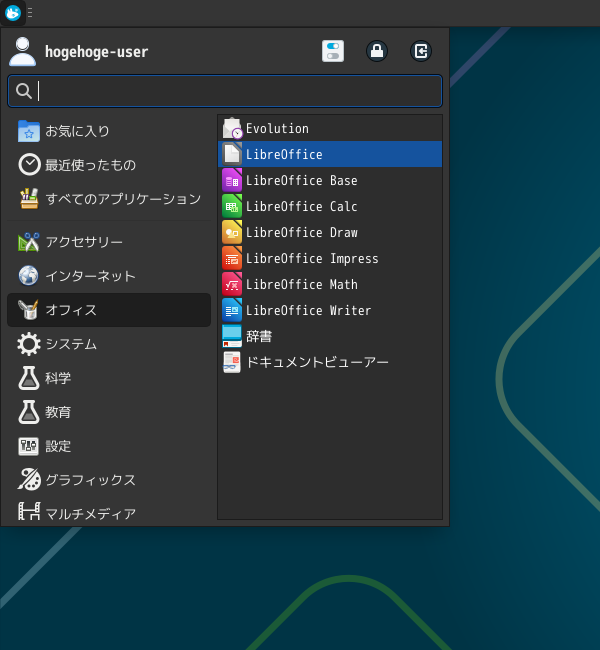Select the お気に入り favorites category
Screen dimensions: 600x650
(77, 131)
